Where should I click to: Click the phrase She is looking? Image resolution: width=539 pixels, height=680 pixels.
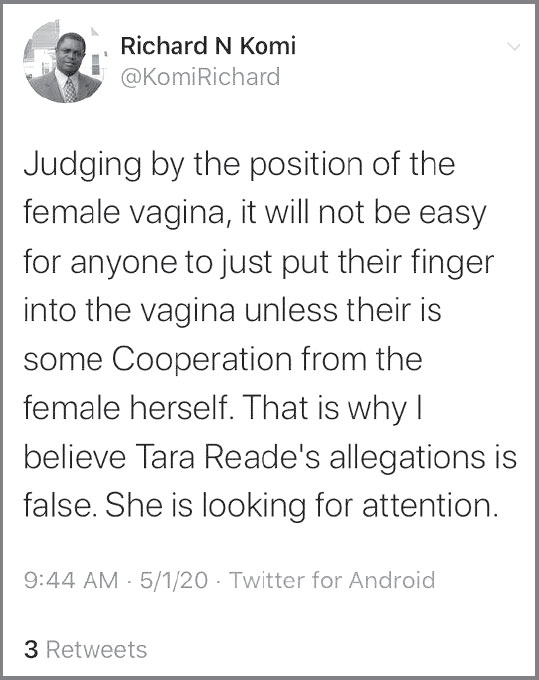coord(206,506)
